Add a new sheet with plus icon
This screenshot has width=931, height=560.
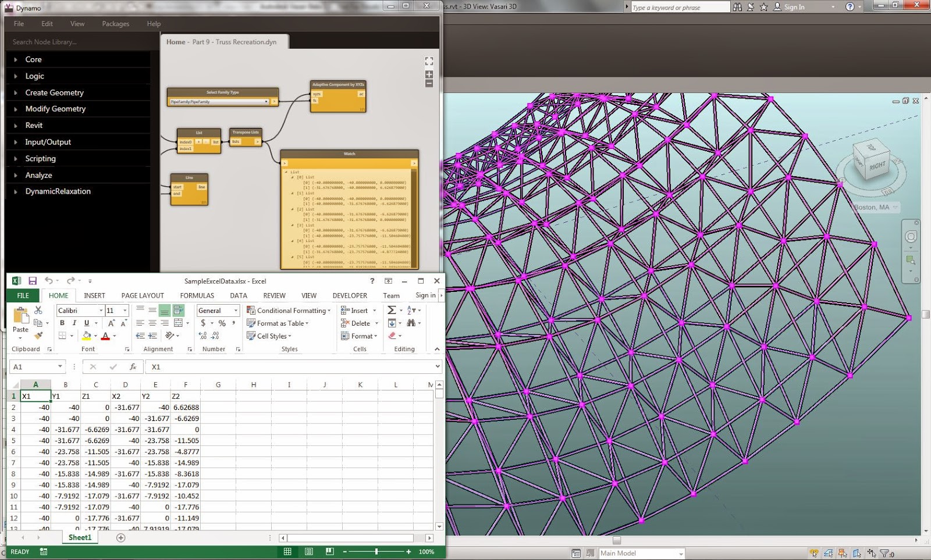coord(121,537)
